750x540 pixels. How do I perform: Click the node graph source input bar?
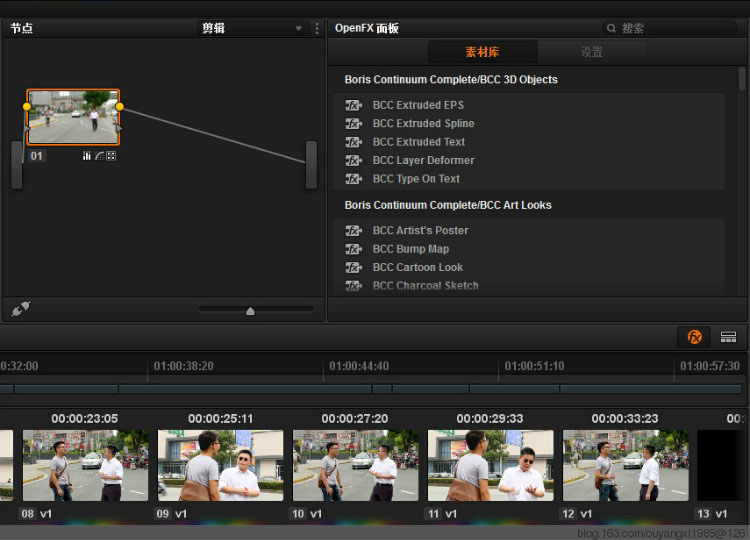coord(17,165)
